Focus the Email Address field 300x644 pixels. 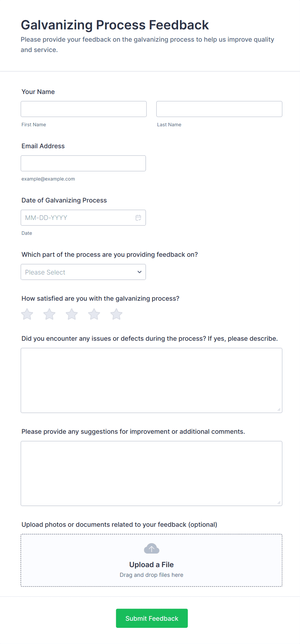(x=83, y=163)
